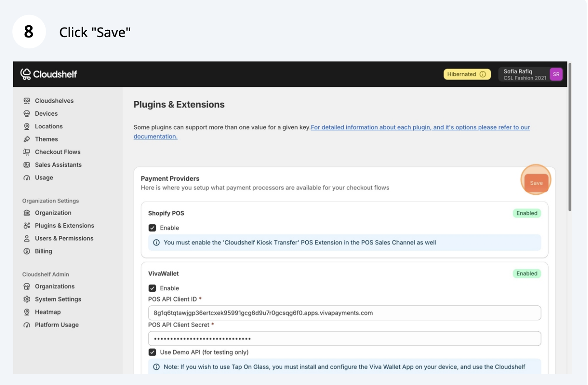
Task: Open Users & Permissions
Action: click(64, 239)
